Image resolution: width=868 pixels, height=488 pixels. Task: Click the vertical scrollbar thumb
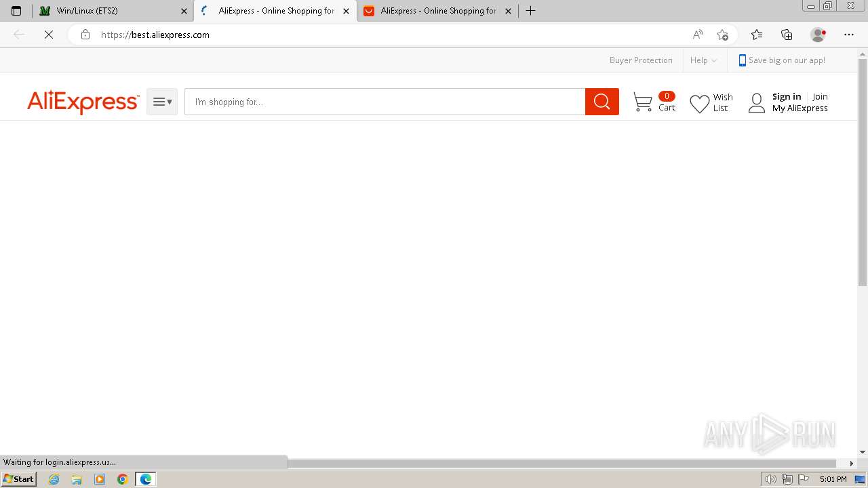click(863, 171)
